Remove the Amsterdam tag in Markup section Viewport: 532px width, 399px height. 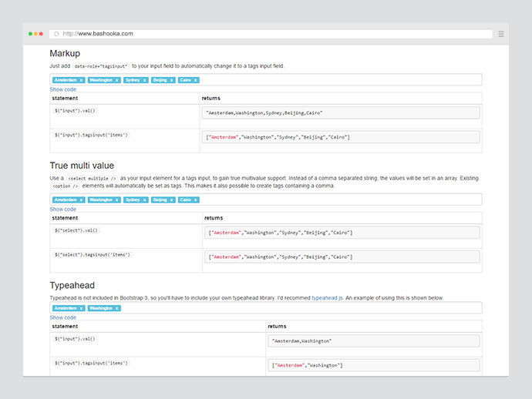pos(81,80)
